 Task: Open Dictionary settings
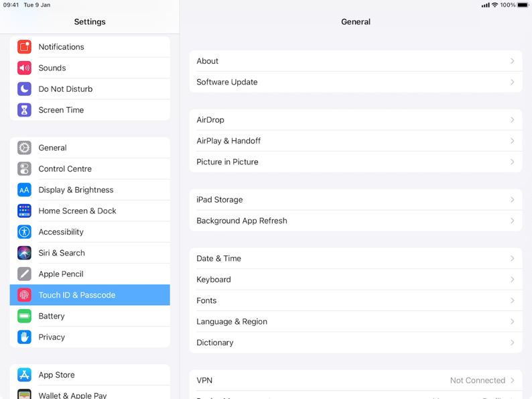point(356,343)
